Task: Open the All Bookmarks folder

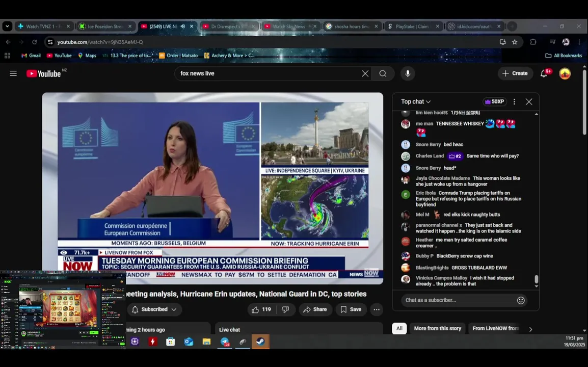Action: pos(564,56)
